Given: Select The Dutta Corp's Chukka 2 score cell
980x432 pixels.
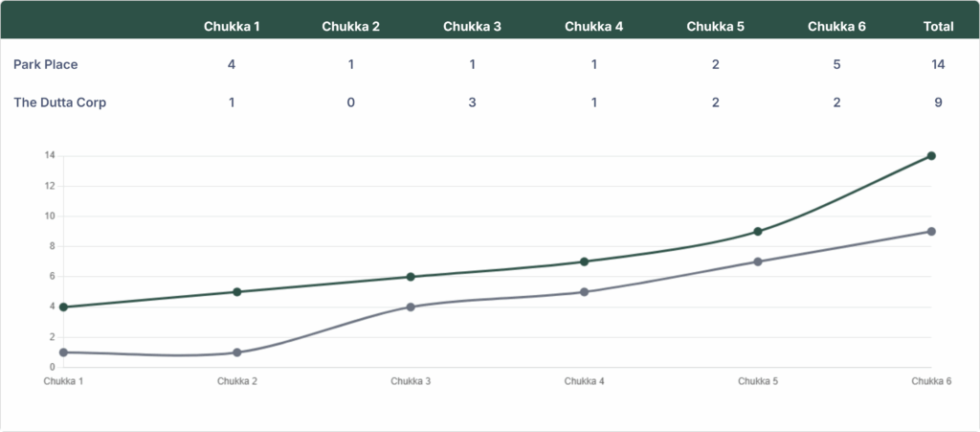Looking at the screenshot, I should point(350,102).
